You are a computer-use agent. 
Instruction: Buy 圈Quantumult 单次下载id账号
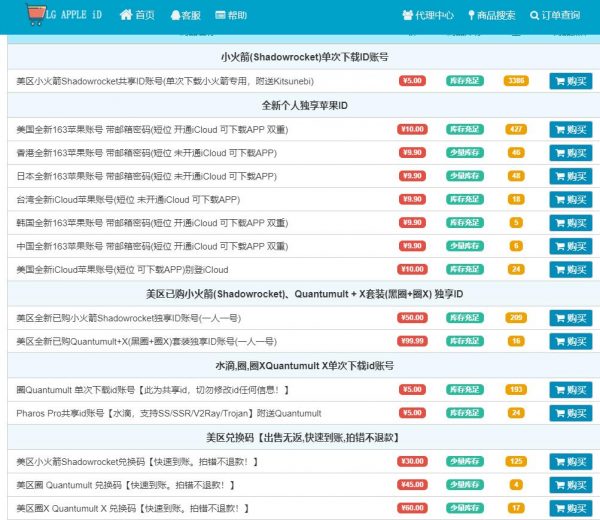pos(571,390)
